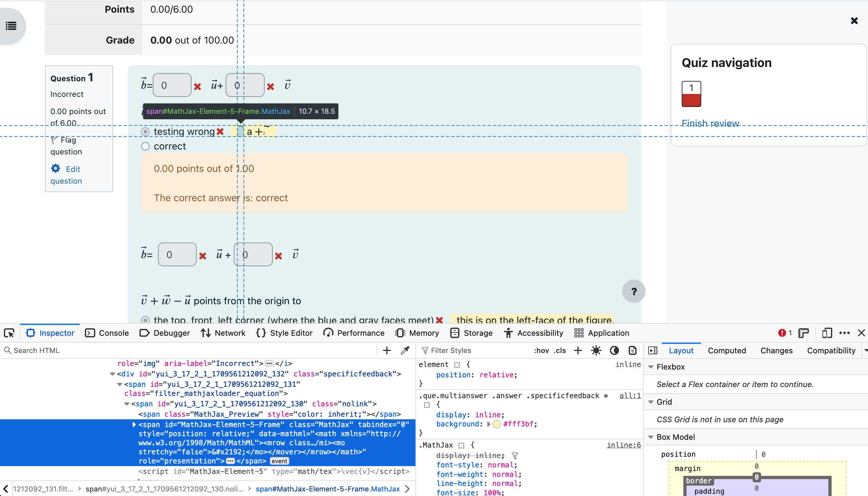Toggle :hov pseudo-class panel
Image resolution: width=868 pixels, height=496 pixels.
click(x=541, y=350)
